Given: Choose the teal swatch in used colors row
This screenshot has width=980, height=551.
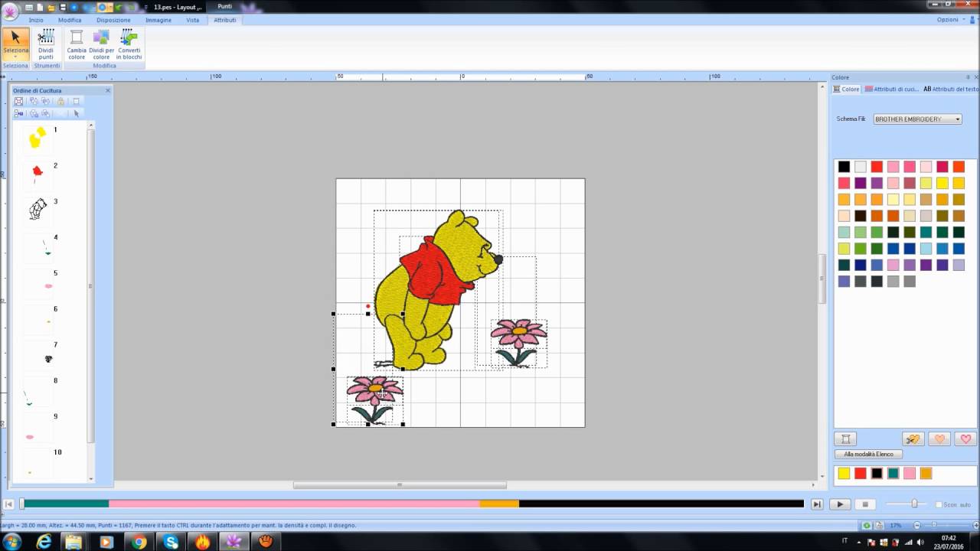Looking at the screenshot, I should point(893,474).
